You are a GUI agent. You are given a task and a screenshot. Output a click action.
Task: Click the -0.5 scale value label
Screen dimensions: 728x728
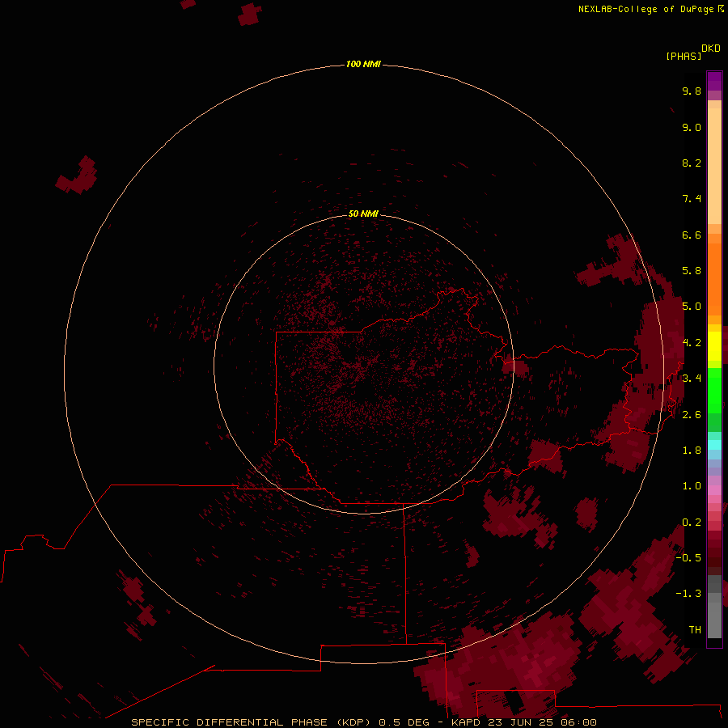coord(688,558)
